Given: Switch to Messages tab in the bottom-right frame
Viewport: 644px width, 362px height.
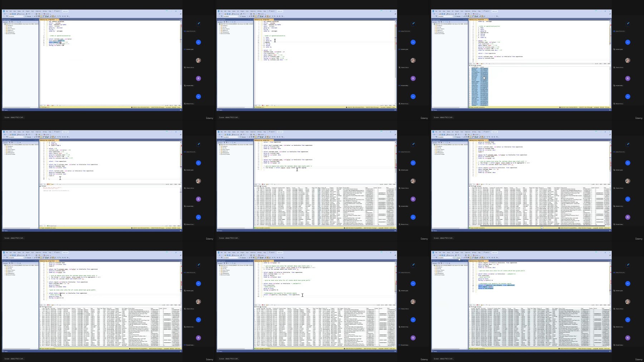Looking at the screenshot, I should coord(479,307).
